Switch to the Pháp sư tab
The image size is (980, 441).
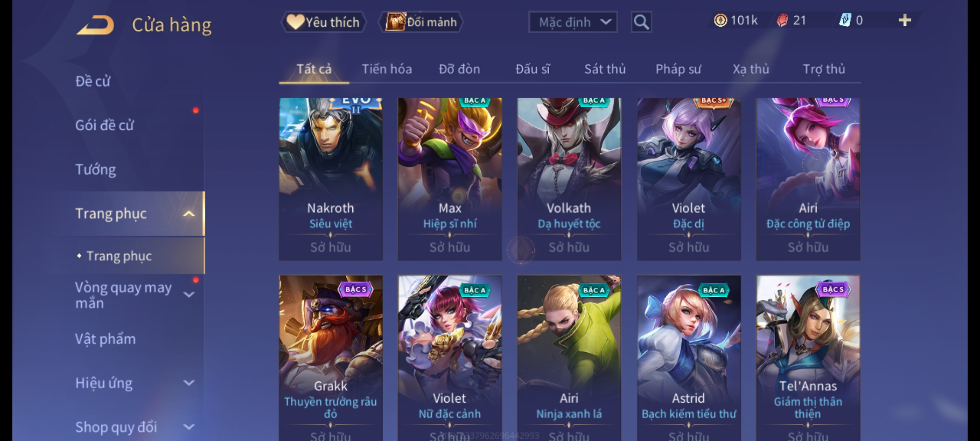tap(678, 69)
